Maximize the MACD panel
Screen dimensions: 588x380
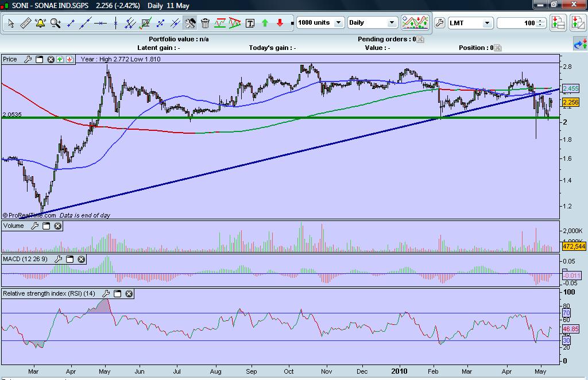(69, 259)
